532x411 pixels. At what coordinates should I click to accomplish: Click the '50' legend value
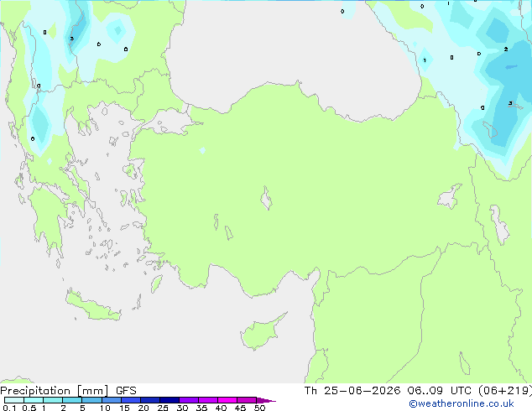pos(259,408)
